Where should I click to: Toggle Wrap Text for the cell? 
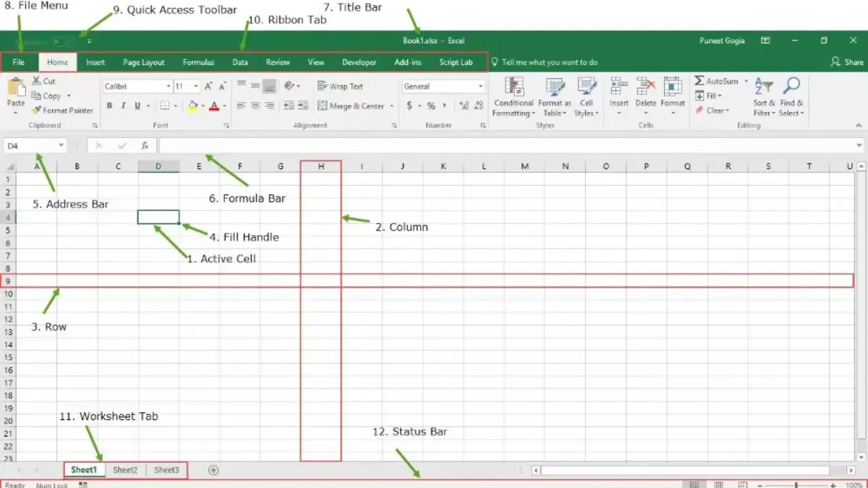click(340, 86)
